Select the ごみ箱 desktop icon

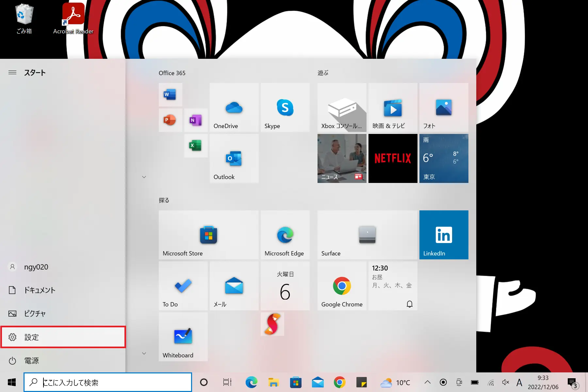[x=24, y=19]
